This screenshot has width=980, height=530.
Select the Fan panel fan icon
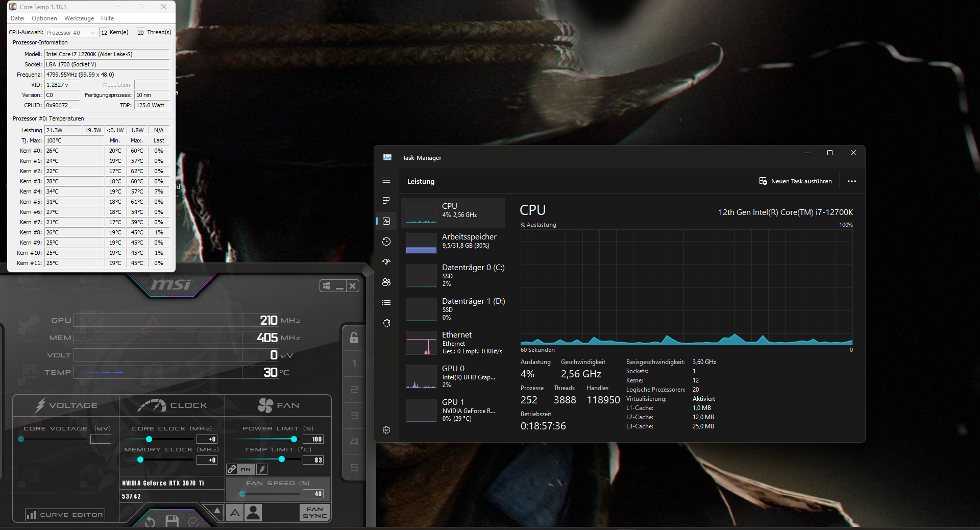(x=265, y=405)
